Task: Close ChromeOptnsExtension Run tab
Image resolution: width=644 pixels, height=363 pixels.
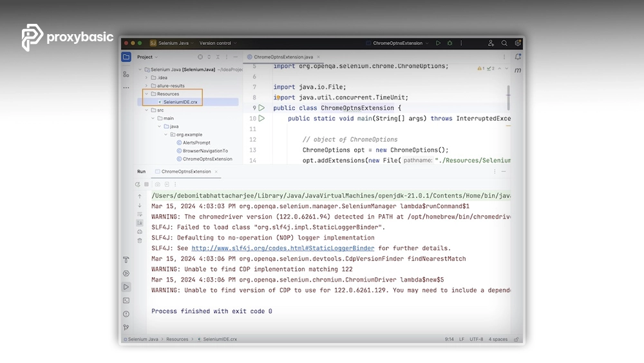Action: 216,172
